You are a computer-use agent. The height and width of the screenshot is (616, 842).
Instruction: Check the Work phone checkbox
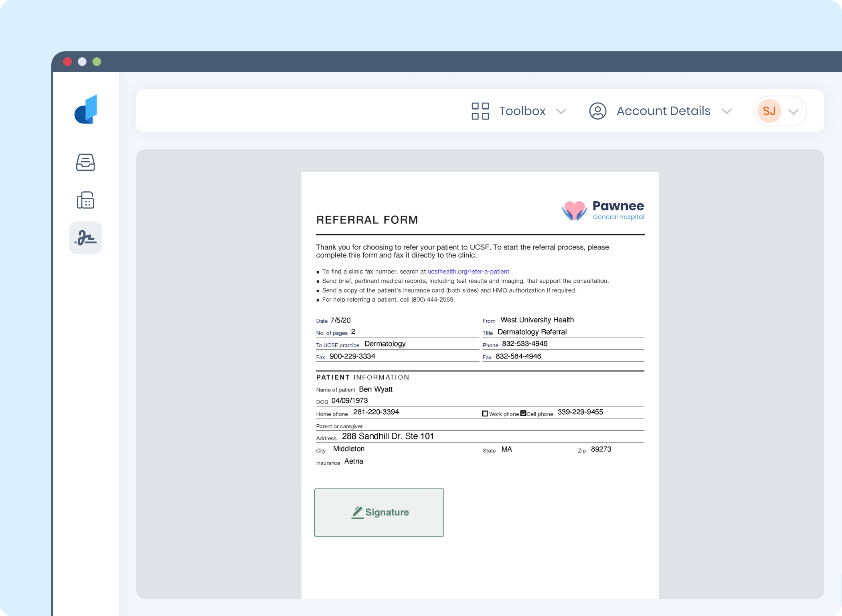coord(485,413)
